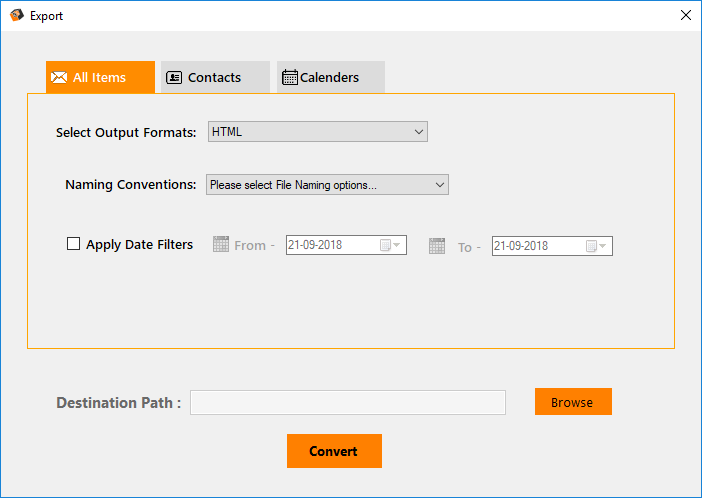This screenshot has height=498, width=702.
Task: Click the calendar icon beside To label
Action: [x=437, y=245]
